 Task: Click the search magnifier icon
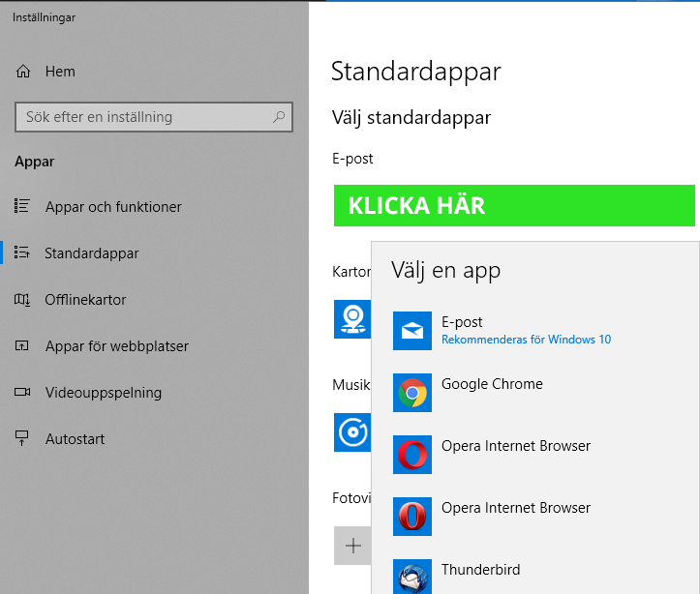(279, 117)
